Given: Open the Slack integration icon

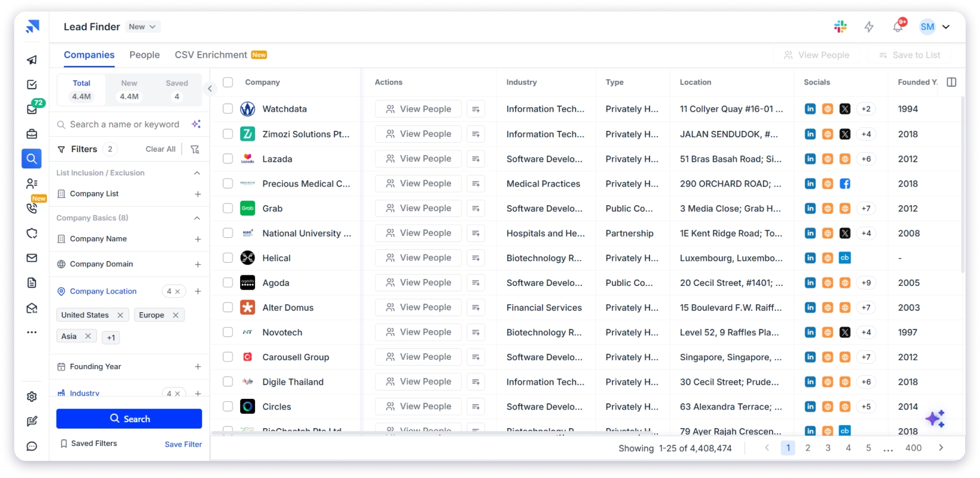Looking at the screenshot, I should [x=840, y=26].
